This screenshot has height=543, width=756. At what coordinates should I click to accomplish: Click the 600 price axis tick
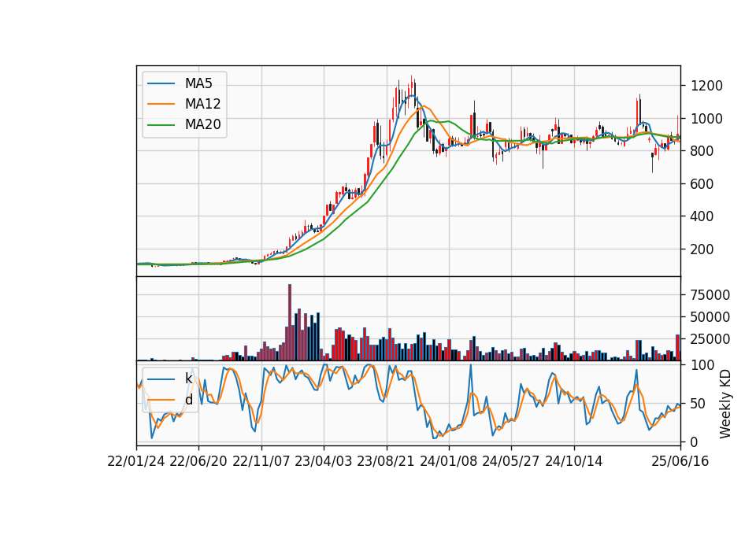coord(702,184)
